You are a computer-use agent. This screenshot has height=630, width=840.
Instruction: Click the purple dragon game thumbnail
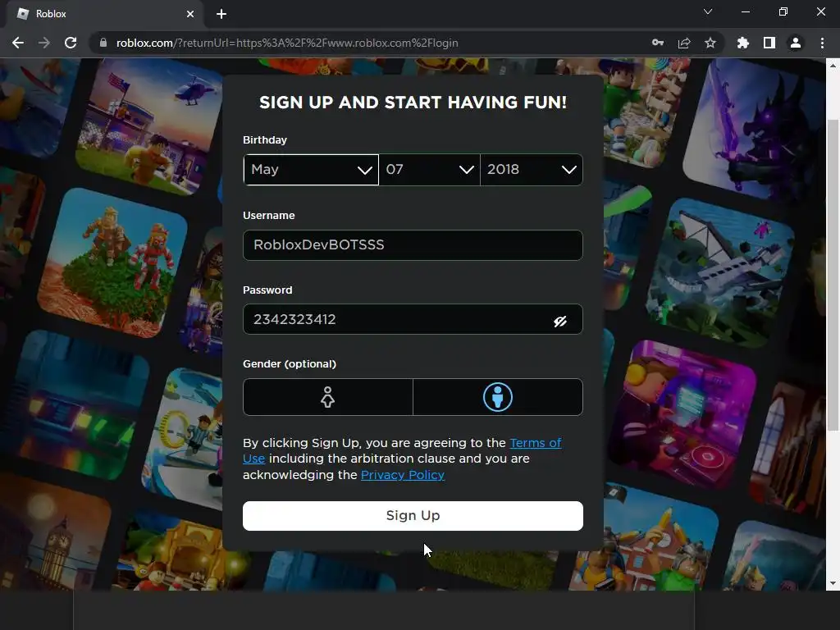coord(756,131)
